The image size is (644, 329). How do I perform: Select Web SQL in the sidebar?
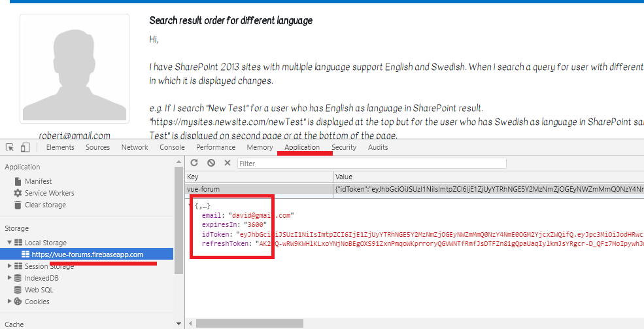pos(39,290)
